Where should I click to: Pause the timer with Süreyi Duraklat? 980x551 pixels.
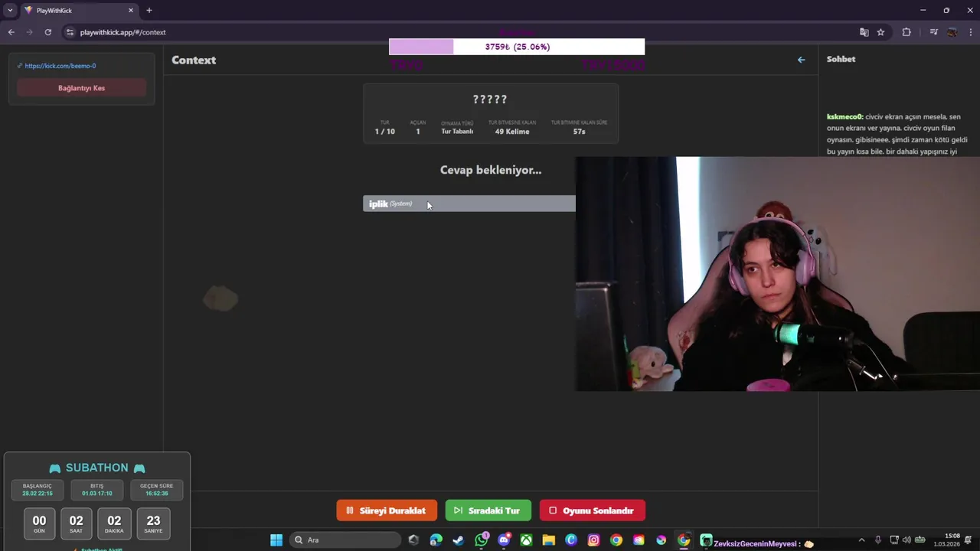(x=387, y=510)
